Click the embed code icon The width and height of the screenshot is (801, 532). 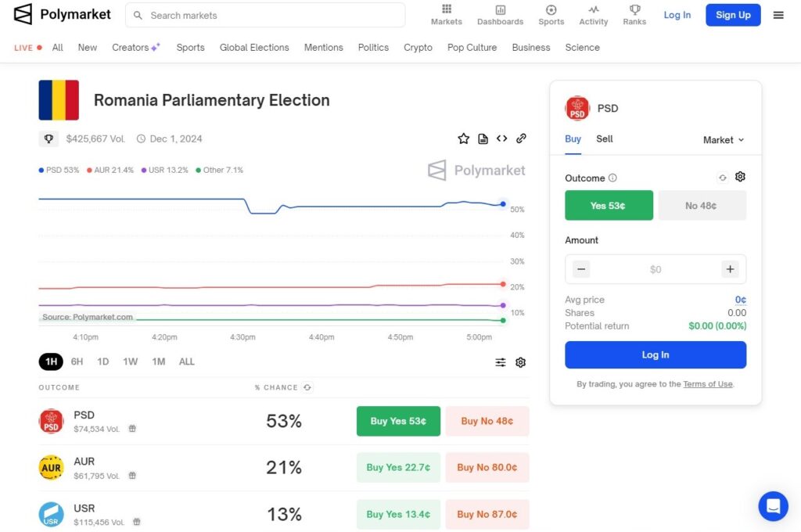(501, 138)
